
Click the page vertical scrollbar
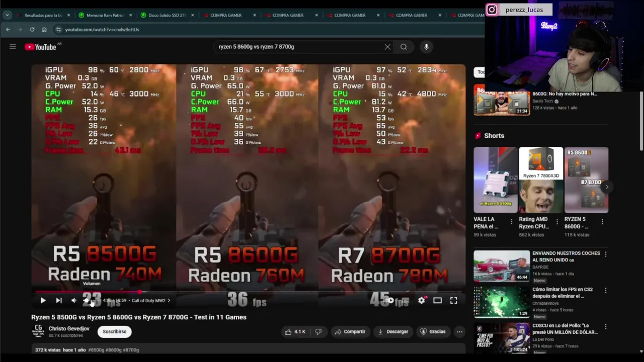pos(641,121)
